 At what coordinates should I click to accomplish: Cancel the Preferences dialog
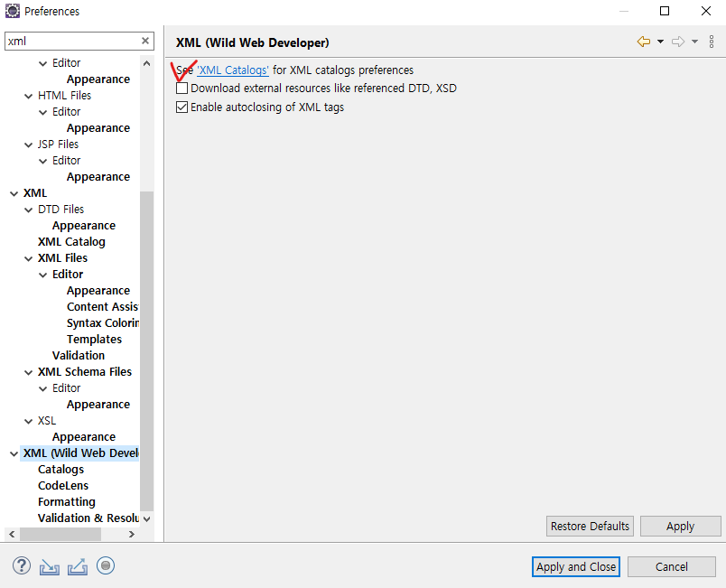[671, 566]
